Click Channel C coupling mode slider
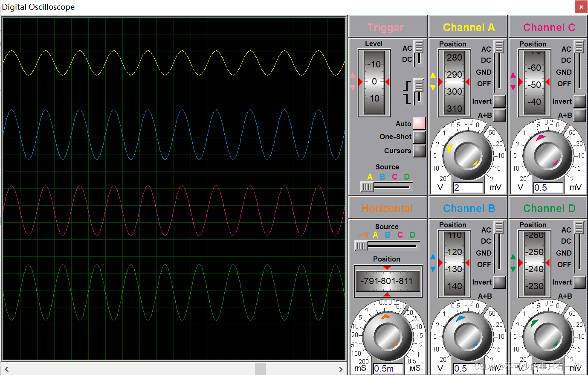This screenshot has width=588, height=375. pyautogui.click(x=579, y=67)
